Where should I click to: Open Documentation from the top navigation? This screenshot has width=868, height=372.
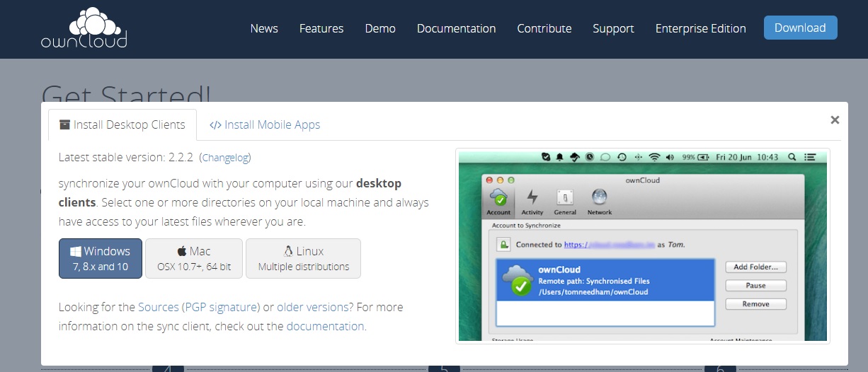click(x=457, y=28)
